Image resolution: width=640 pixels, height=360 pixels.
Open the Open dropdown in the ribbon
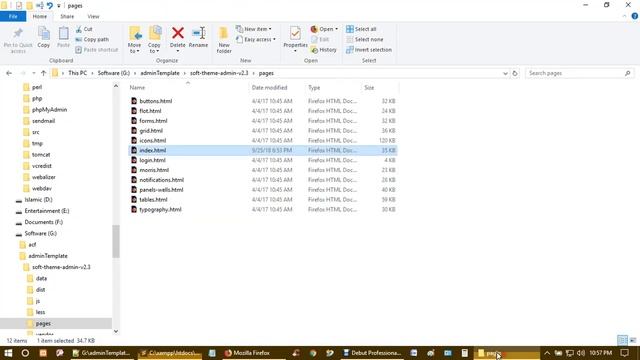tap(324, 29)
